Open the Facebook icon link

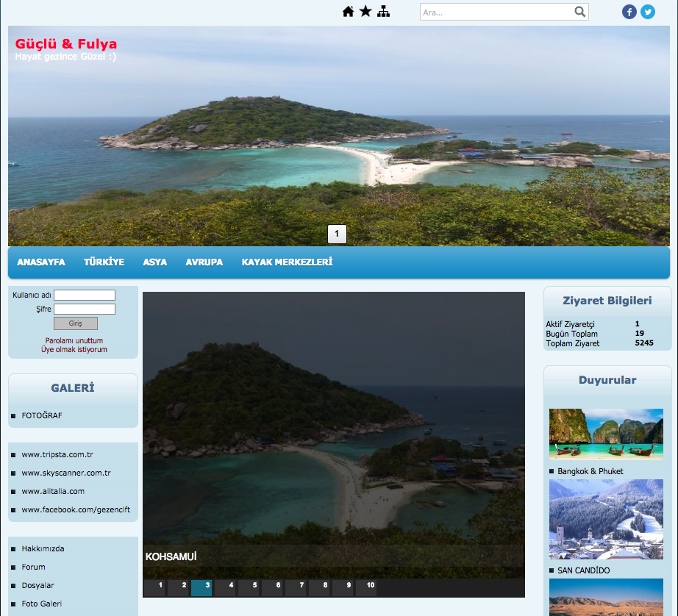point(629,12)
